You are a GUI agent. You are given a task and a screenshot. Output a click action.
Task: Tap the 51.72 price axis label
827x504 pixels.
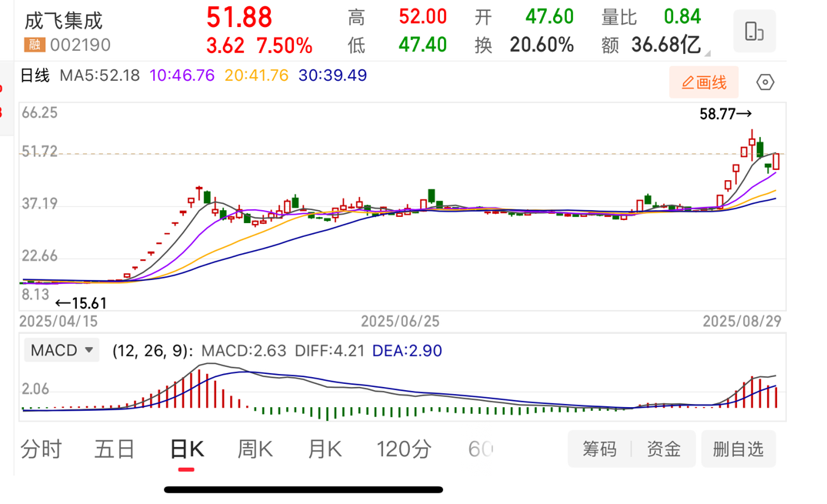(39, 152)
